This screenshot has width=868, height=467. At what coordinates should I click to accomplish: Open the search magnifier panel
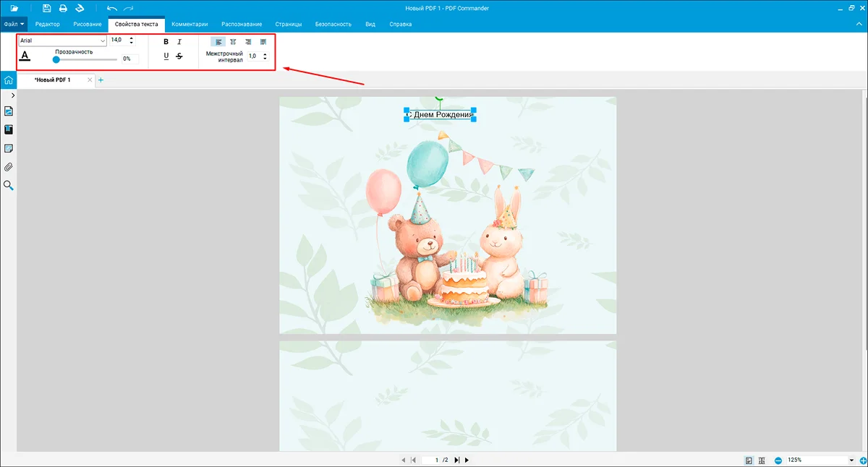[9, 186]
